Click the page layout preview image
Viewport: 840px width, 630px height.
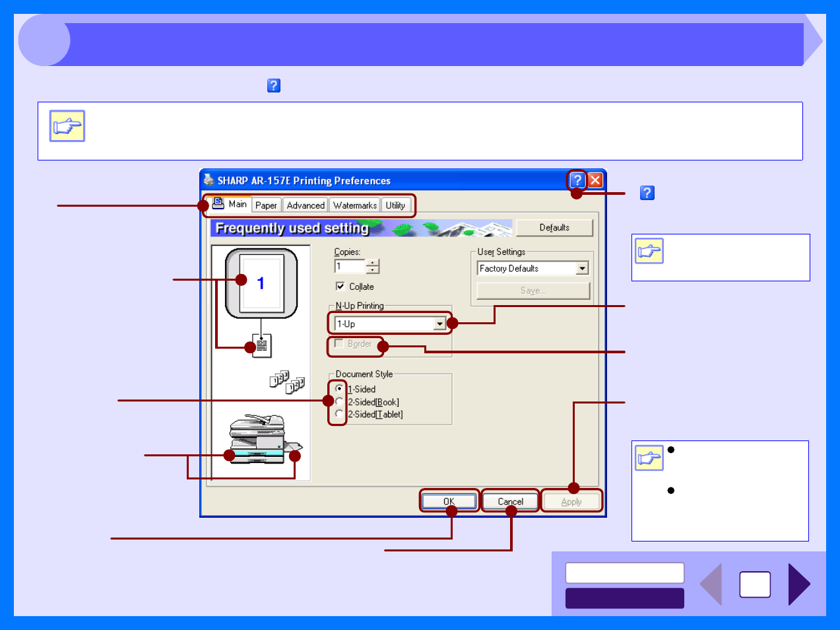click(x=261, y=283)
